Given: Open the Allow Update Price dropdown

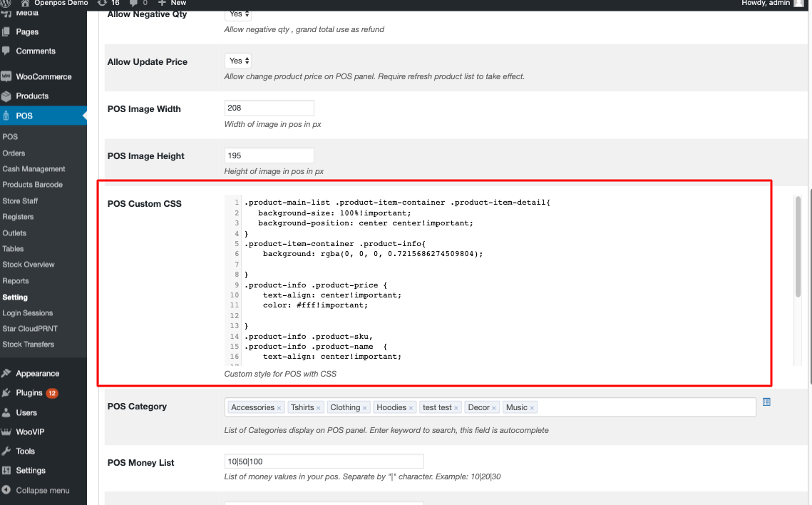Looking at the screenshot, I should point(238,61).
